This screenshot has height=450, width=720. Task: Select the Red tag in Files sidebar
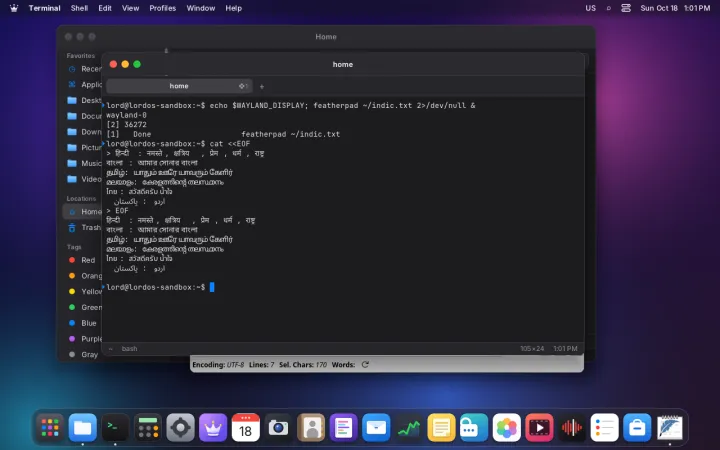tap(83, 260)
